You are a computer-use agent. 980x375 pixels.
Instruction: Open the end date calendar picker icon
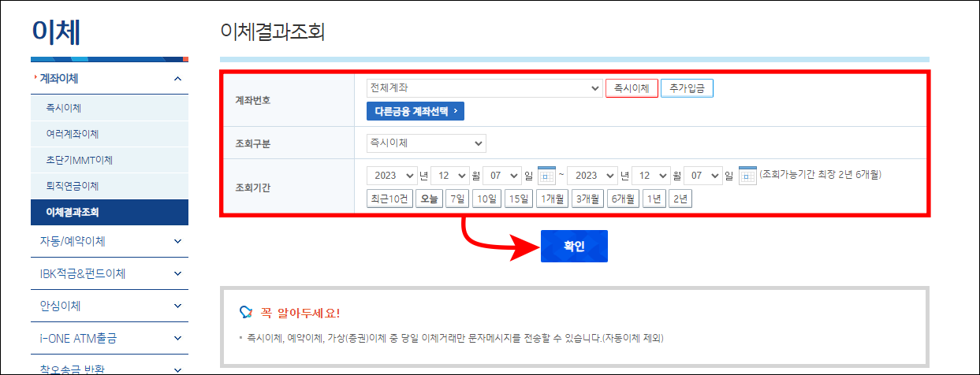click(x=747, y=175)
